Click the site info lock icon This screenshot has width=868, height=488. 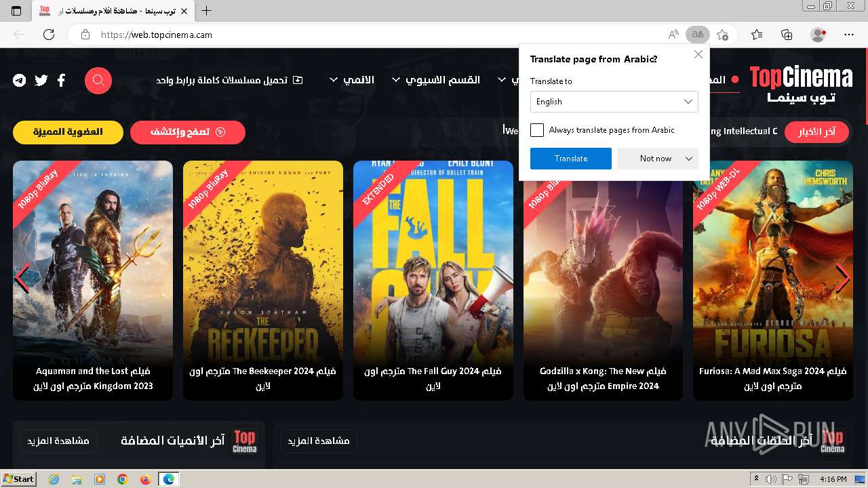pyautogui.click(x=85, y=35)
